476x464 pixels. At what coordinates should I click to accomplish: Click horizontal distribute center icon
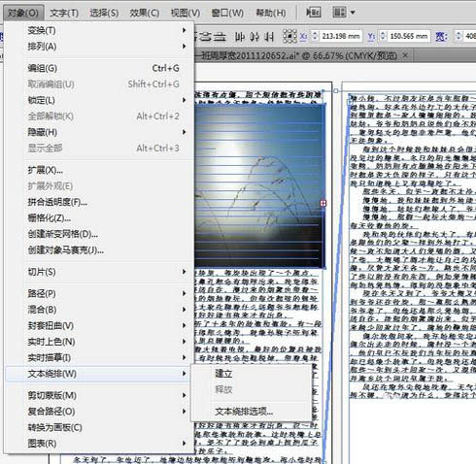255,37
